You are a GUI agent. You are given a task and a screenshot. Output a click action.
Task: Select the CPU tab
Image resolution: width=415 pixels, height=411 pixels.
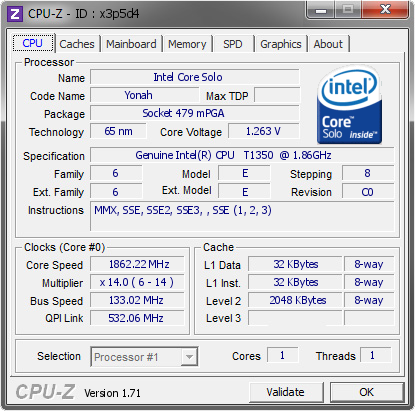[33, 43]
